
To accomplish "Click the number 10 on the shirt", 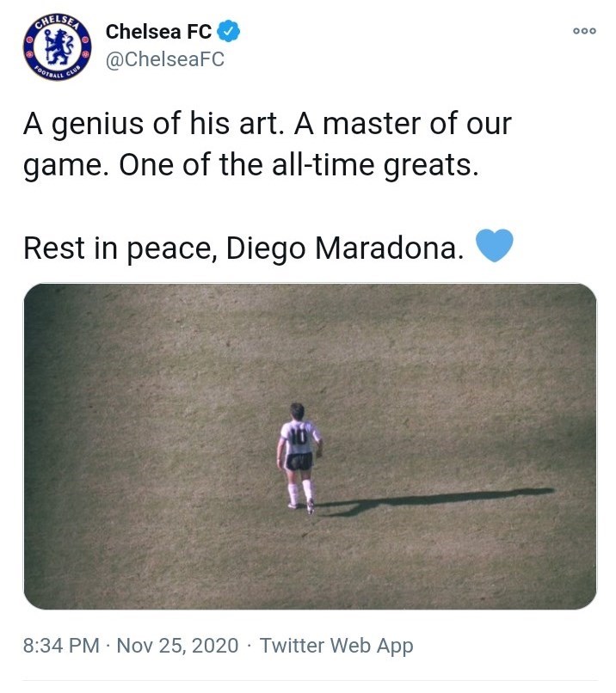I will click(299, 436).
